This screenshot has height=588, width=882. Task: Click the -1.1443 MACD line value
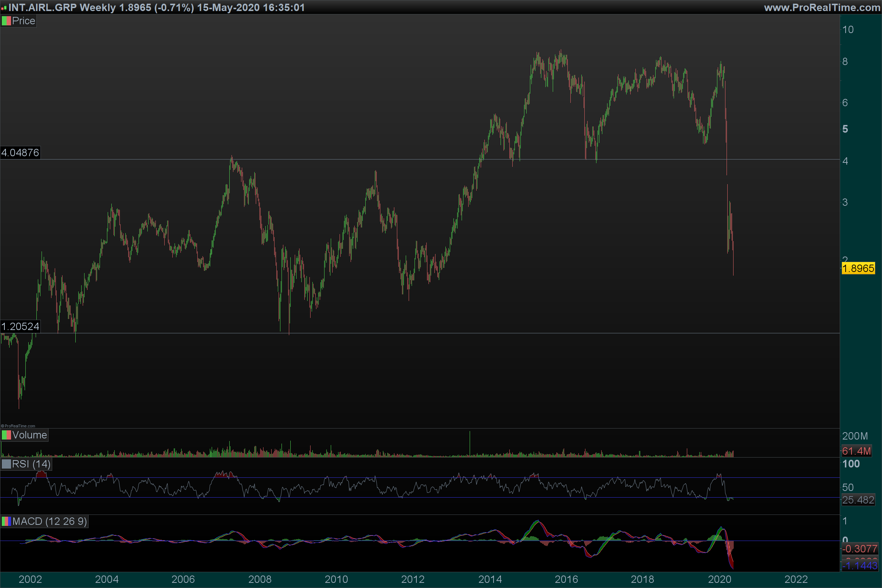click(x=859, y=566)
